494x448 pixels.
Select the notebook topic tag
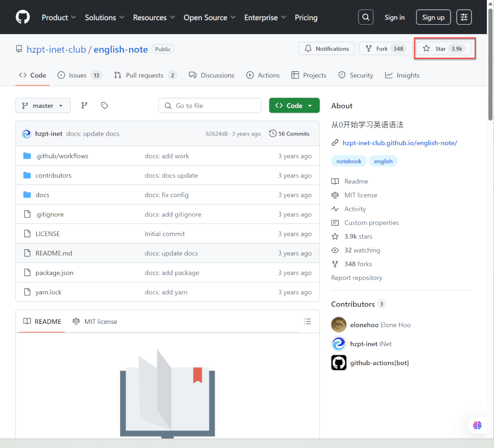(x=349, y=161)
